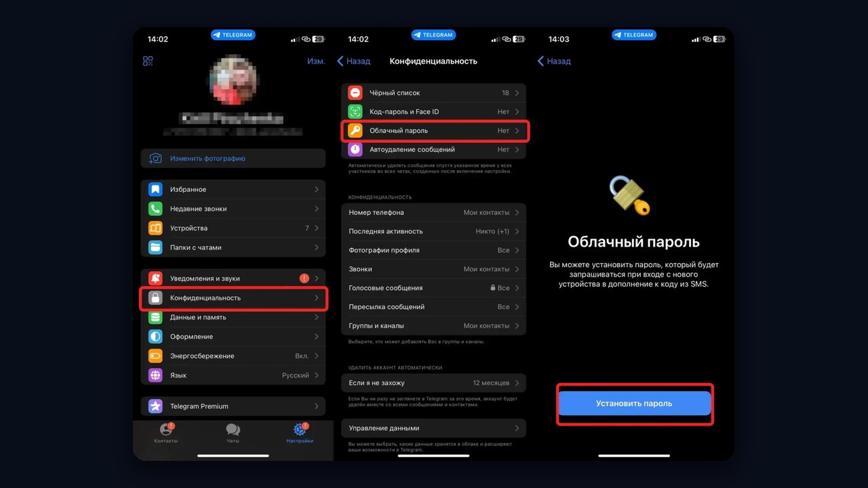Tap the camera icon beside Изменить фотографию
Screen dimensions: 868x488
(155, 159)
